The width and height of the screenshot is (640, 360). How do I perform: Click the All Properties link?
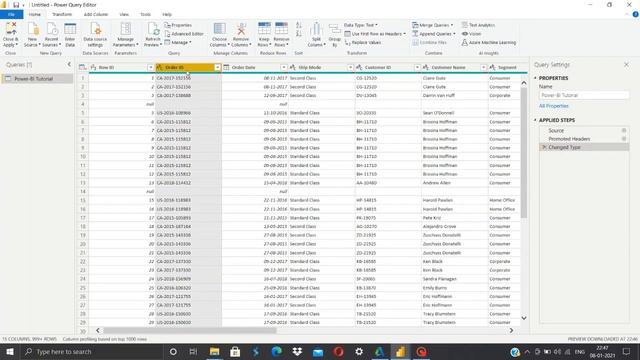553,106
